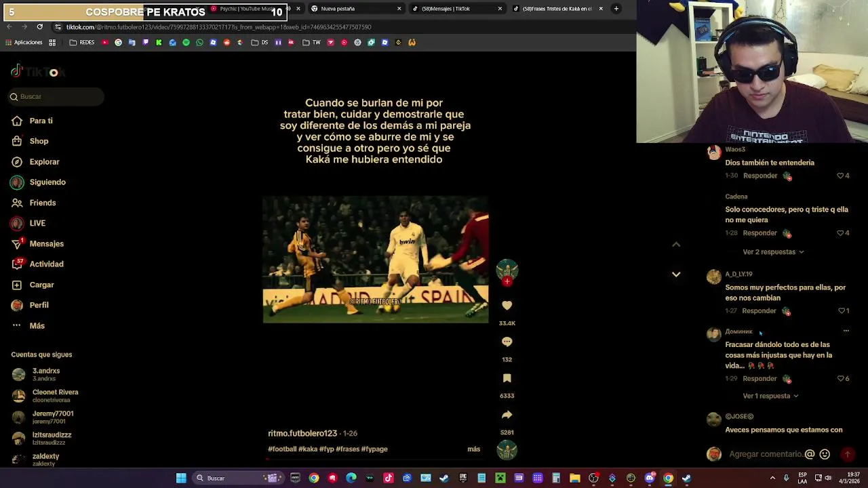Open a new browser tab with plus
868x488 pixels.
[616, 9]
